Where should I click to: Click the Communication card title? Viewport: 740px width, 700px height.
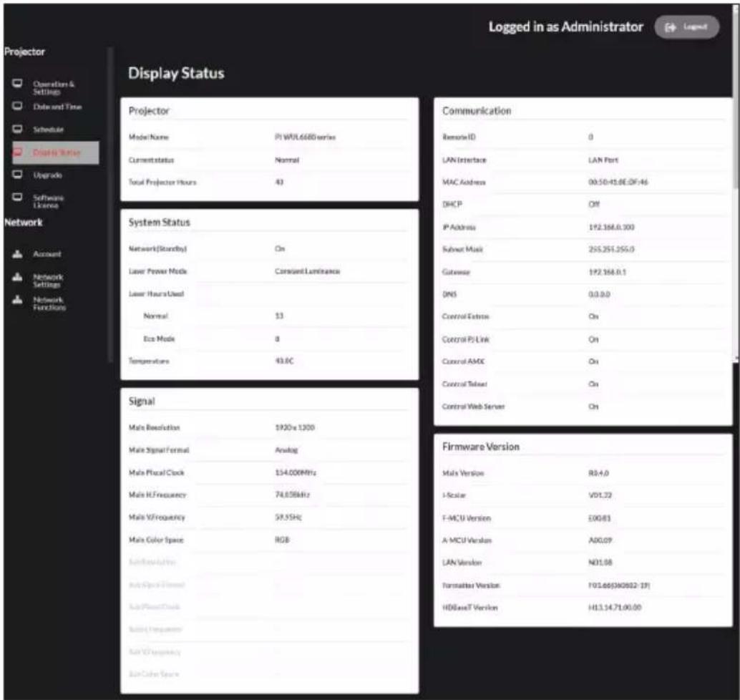(477, 111)
